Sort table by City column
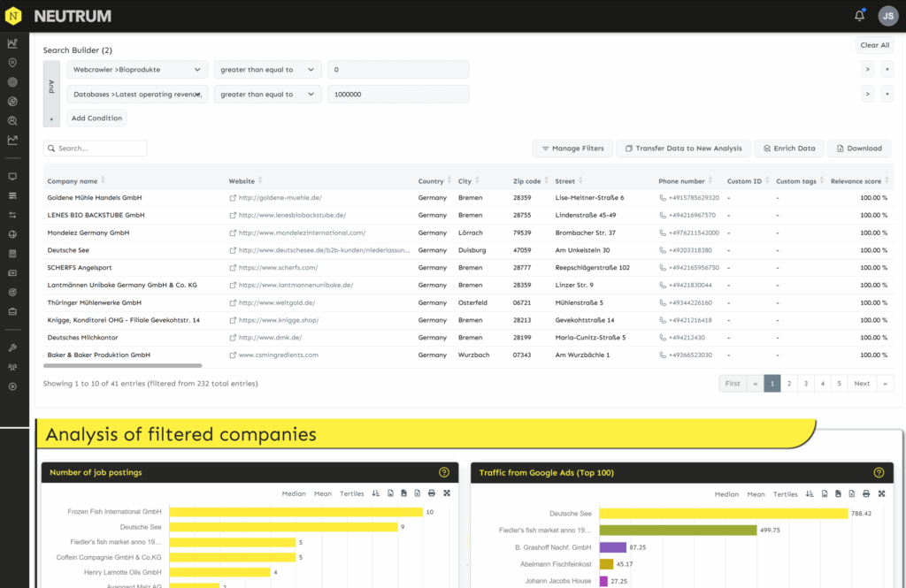The image size is (906, 588). pyautogui.click(x=469, y=180)
